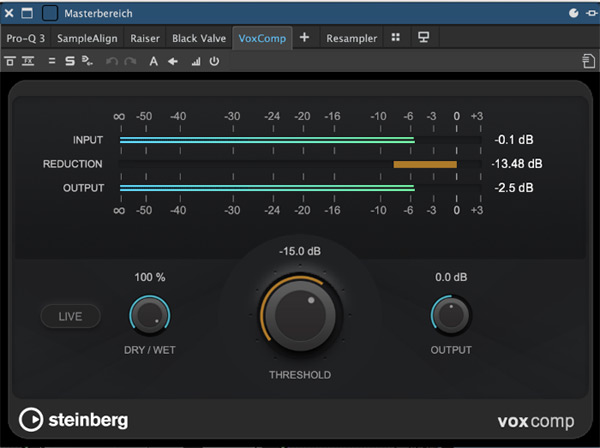Click the REDUCTION meter label

[x=73, y=164]
